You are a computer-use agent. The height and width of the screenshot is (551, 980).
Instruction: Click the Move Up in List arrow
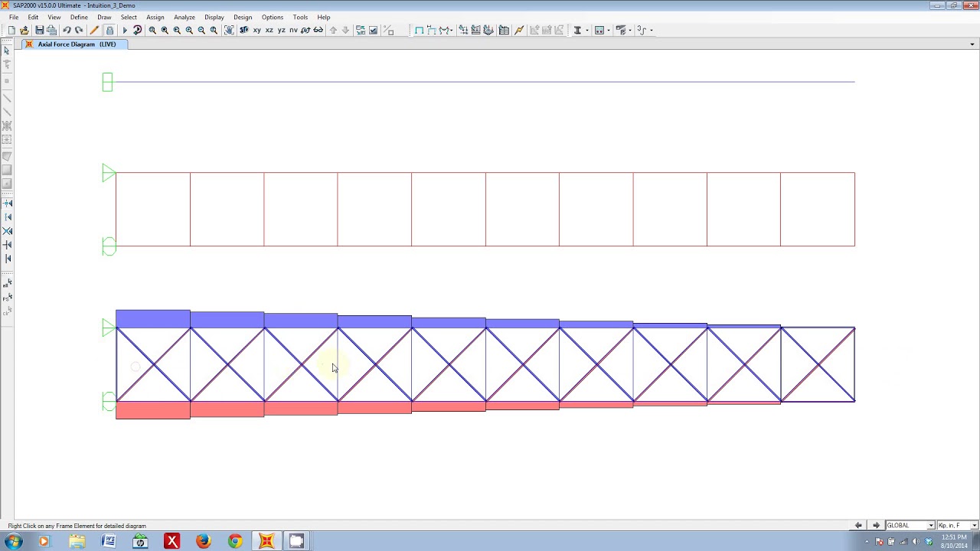click(x=333, y=31)
